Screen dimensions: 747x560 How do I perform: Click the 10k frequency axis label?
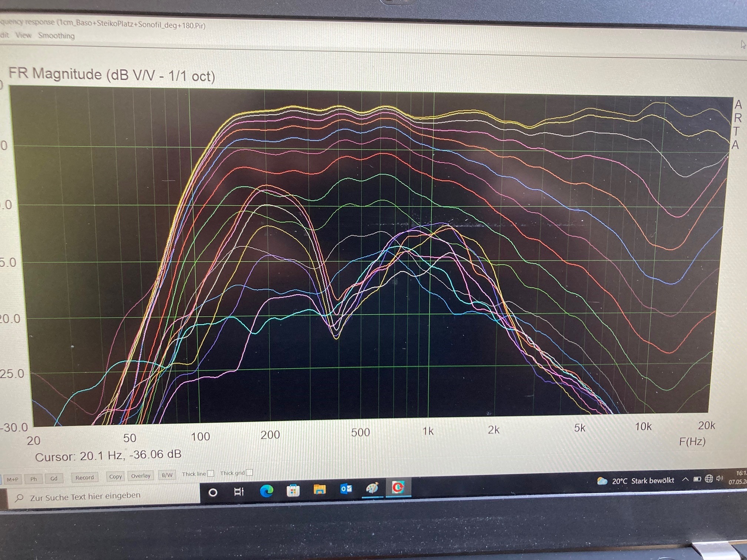(643, 427)
